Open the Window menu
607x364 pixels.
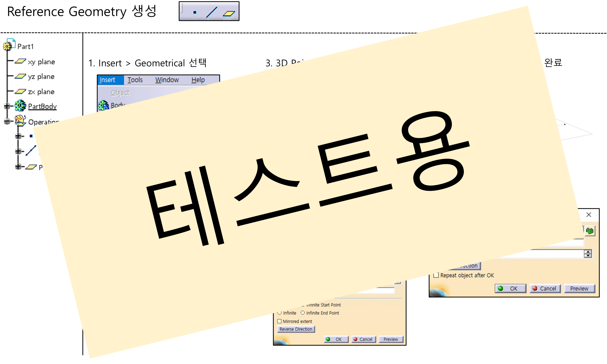(167, 80)
